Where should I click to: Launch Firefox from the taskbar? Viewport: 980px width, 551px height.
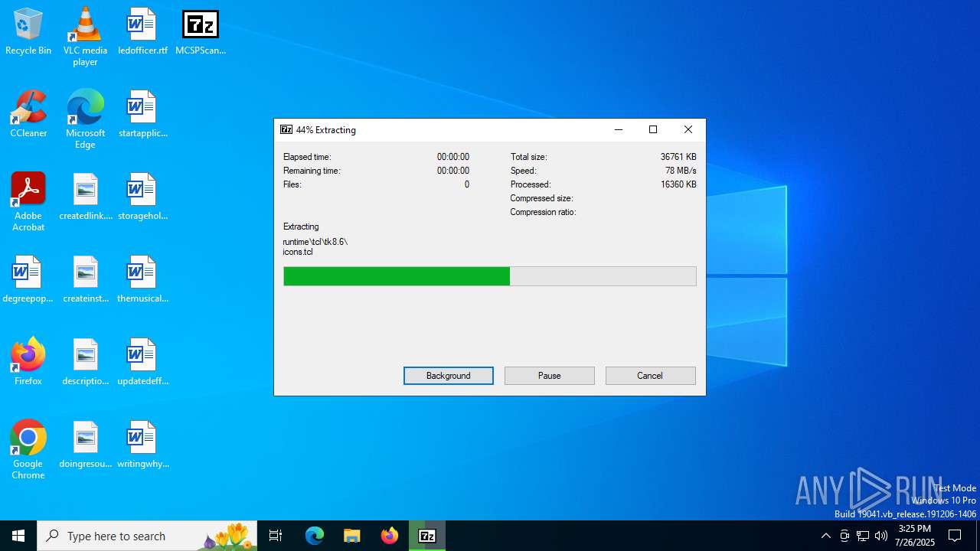pyautogui.click(x=390, y=536)
